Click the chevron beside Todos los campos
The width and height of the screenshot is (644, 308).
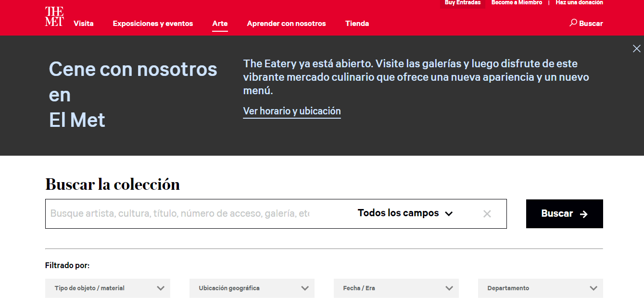click(449, 214)
